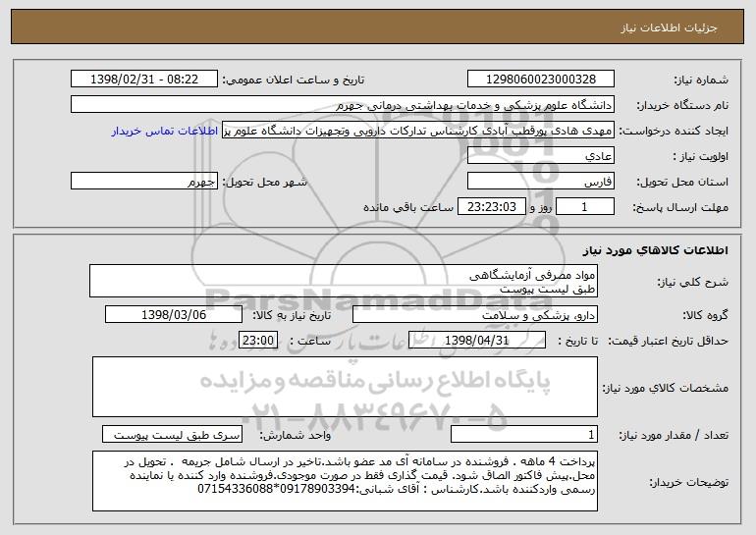Click the remaining days field showing 1
This screenshot has width=756, height=535.
(x=585, y=207)
